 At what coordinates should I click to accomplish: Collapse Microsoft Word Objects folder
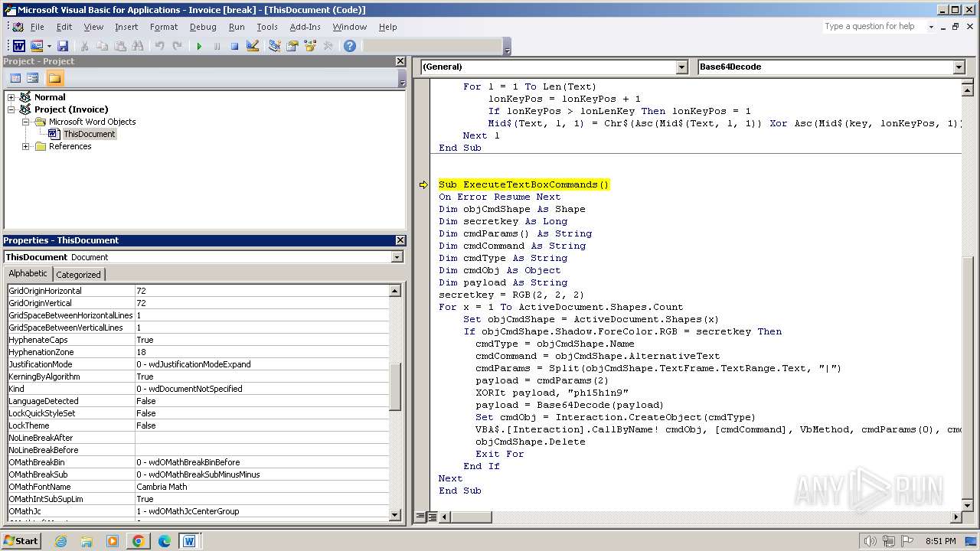click(25, 122)
